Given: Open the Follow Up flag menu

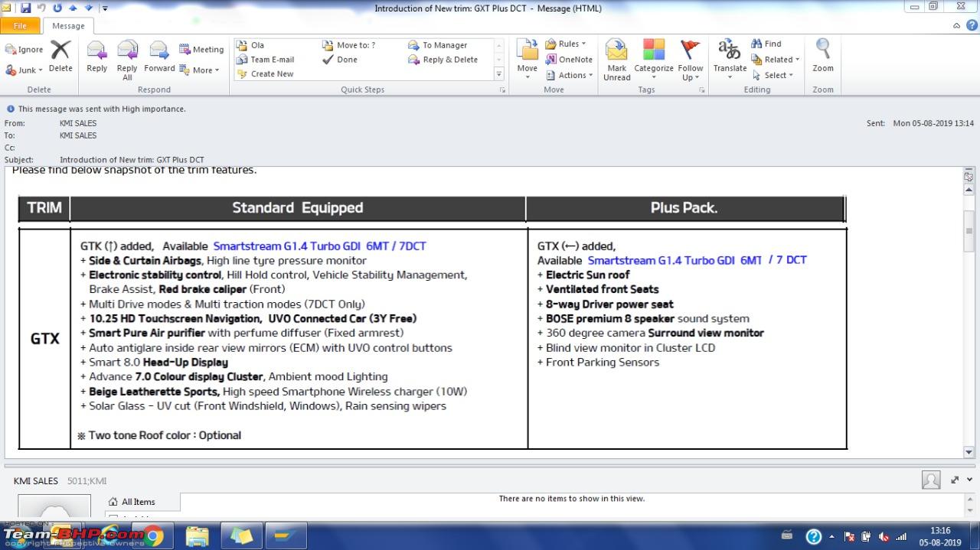Looking at the screenshot, I should coord(691,60).
